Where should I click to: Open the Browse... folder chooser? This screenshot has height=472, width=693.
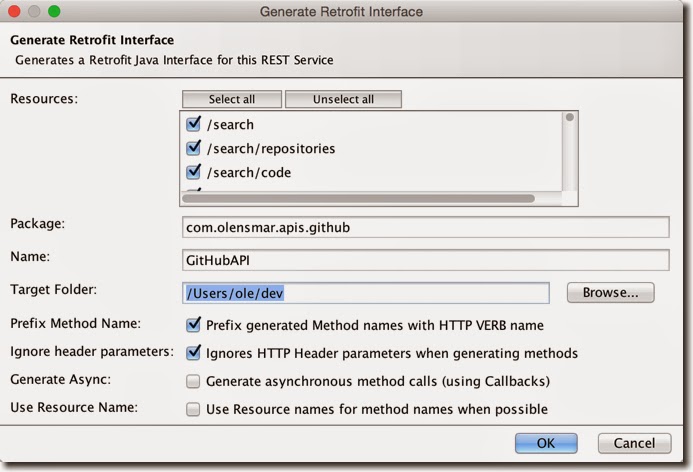tap(610, 293)
